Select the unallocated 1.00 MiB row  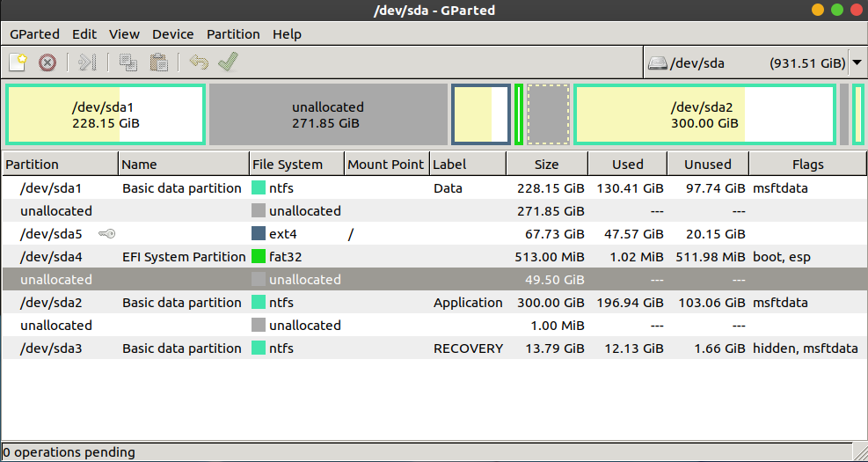(x=434, y=326)
